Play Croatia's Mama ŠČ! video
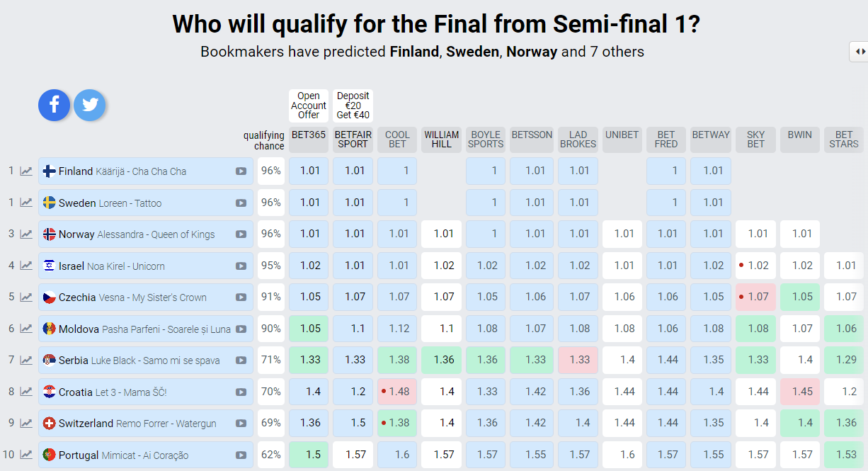This screenshot has height=471, width=868. point(241,392)
